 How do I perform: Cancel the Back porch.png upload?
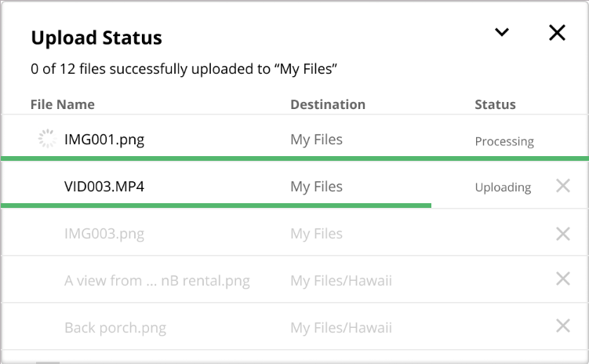pos(562,326)
